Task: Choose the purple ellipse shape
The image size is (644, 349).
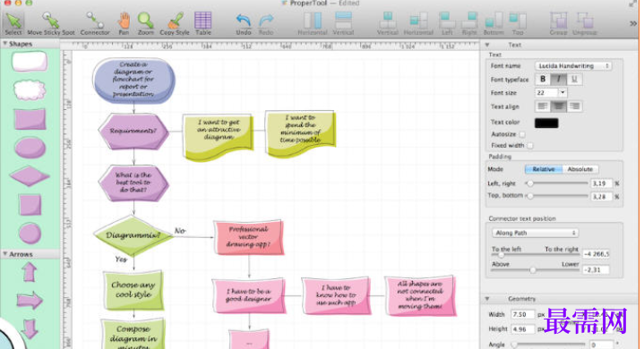Action: 30,148
